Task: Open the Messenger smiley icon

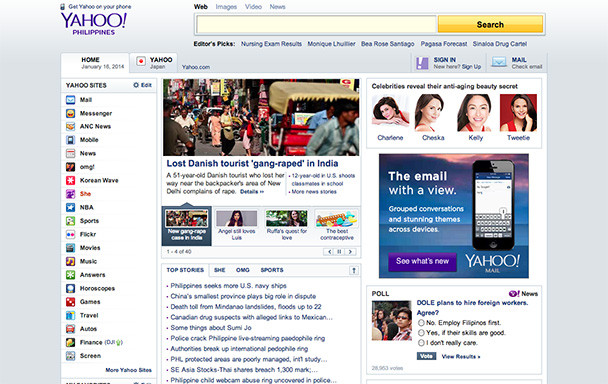Action: pos(70,113)
